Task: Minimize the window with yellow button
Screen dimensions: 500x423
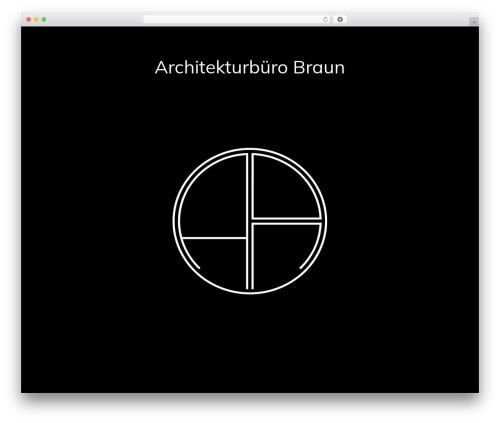Action: [x=36, y=20]
